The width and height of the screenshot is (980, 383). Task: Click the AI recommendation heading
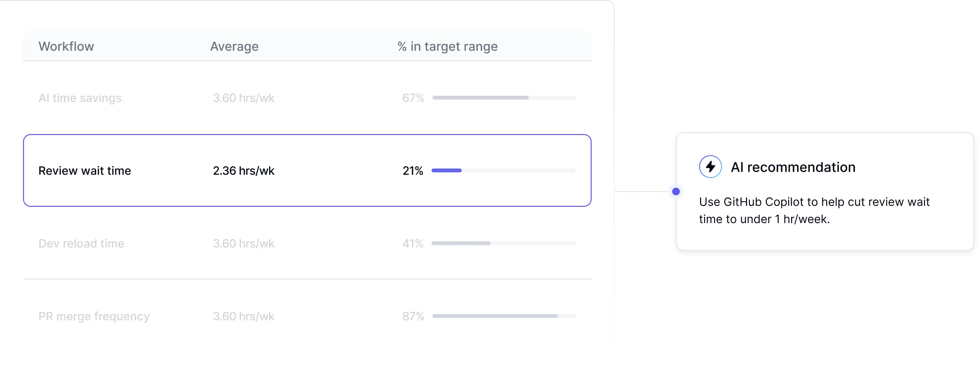pos(793,167)
